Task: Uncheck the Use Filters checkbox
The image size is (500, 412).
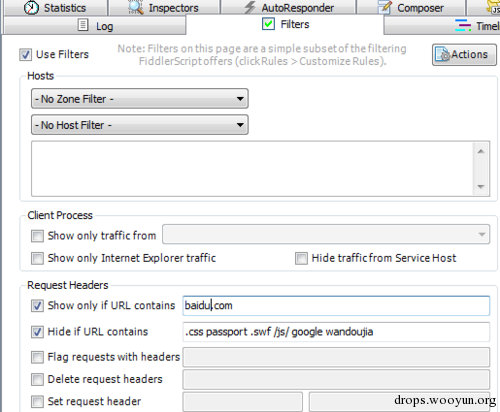Action: [26, 54]
